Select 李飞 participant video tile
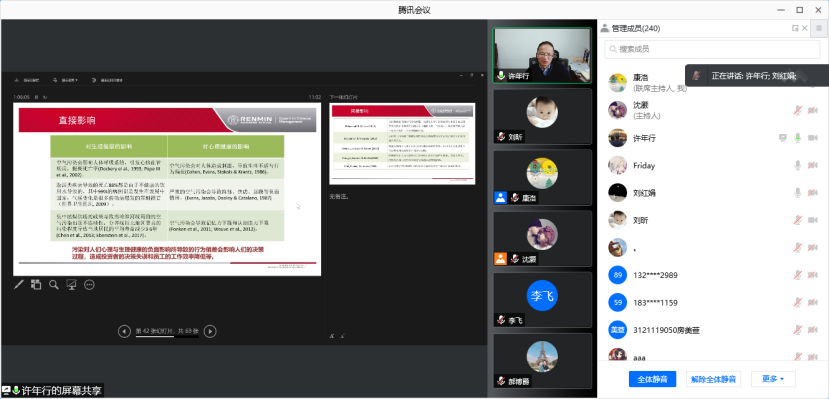The width and height of the screenshot is (829, 399). click(x=542, y=300)
